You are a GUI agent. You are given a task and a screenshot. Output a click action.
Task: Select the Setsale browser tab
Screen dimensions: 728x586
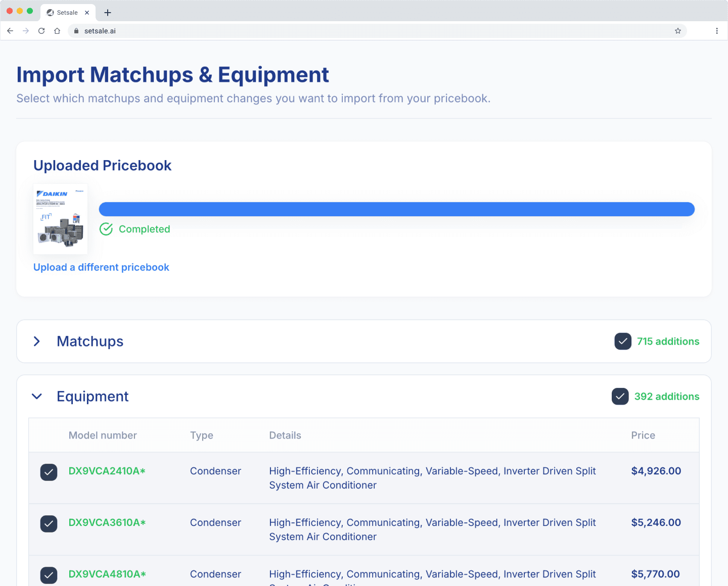(68, 13)
